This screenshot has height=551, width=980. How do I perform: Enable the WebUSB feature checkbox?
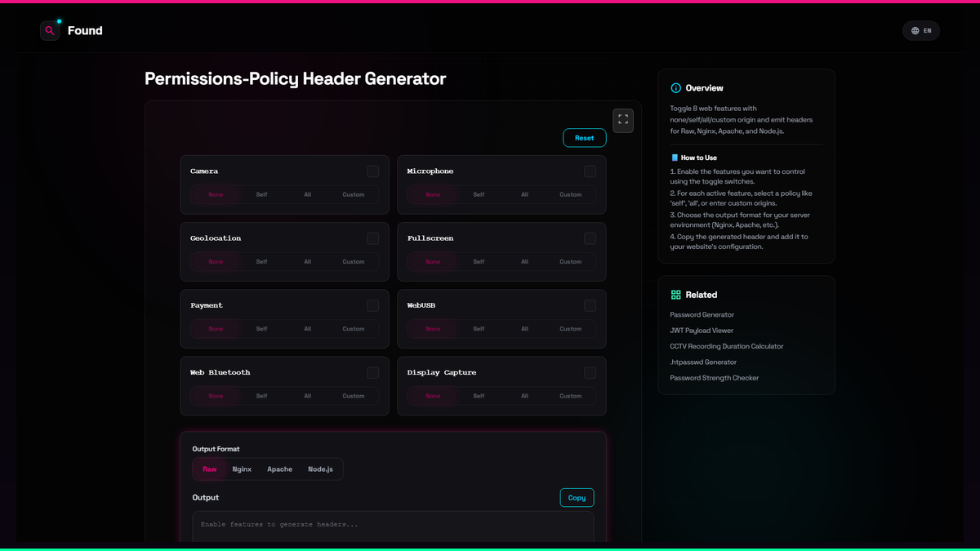590,305
